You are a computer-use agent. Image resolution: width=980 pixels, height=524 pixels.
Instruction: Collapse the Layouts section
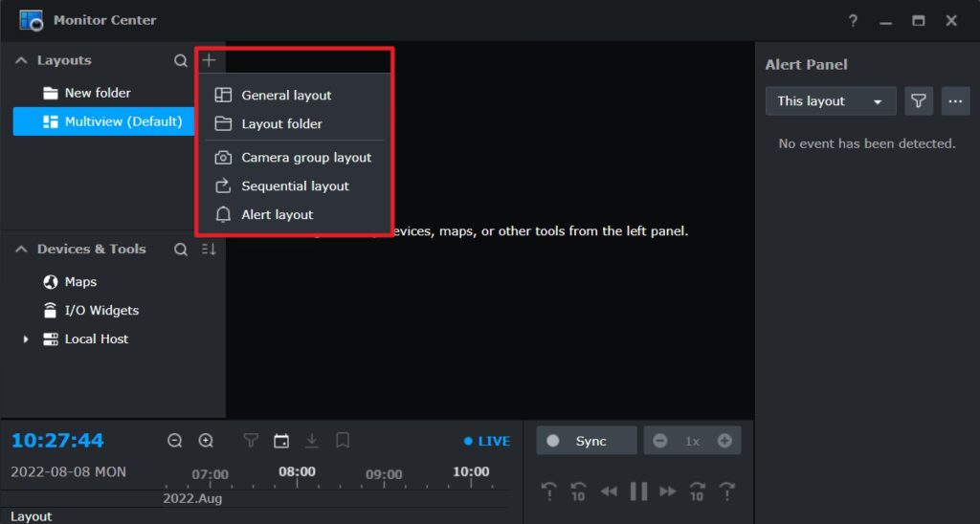click(21, 60)
